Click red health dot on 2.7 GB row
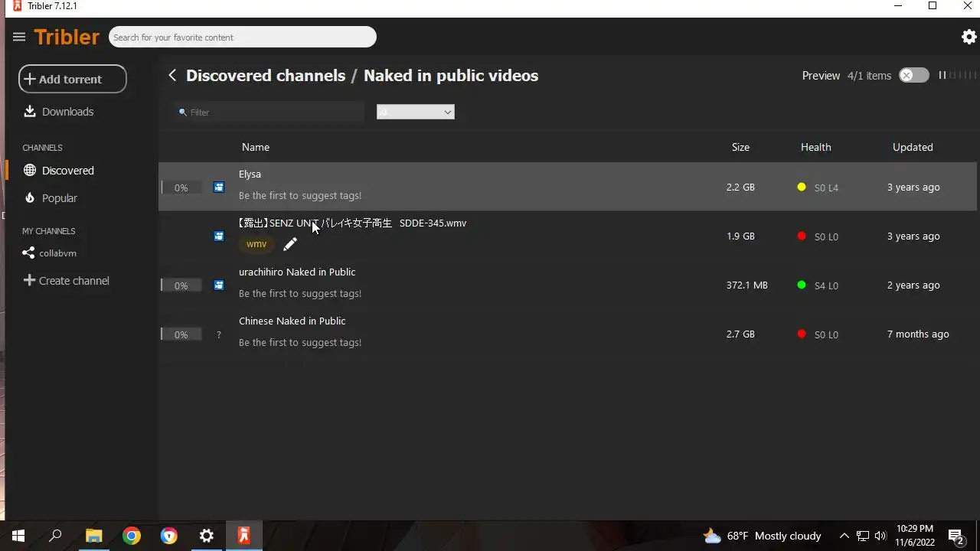The image size is (980, 551). [802, 334]
